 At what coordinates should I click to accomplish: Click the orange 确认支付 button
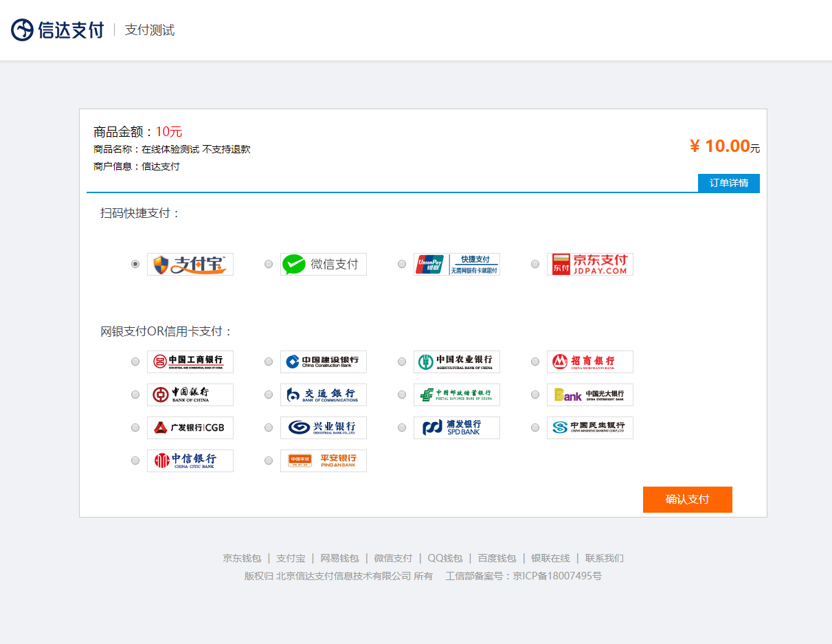click(688, 500)
